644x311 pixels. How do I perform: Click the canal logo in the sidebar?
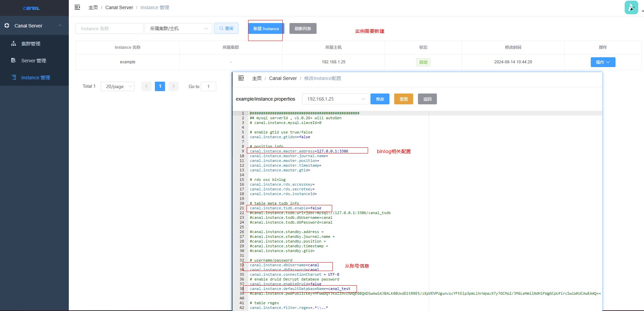tap(31, 8)
